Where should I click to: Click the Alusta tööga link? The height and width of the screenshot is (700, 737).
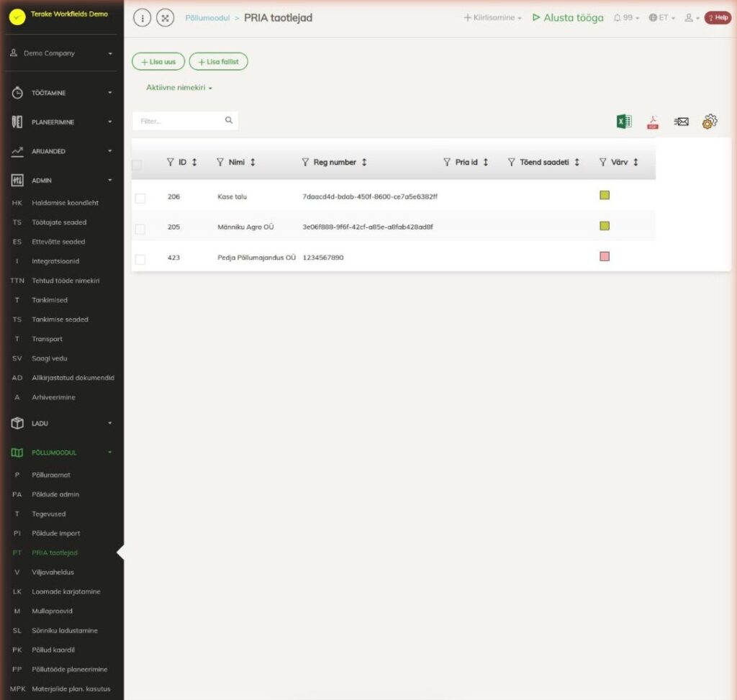click(568, 18)
